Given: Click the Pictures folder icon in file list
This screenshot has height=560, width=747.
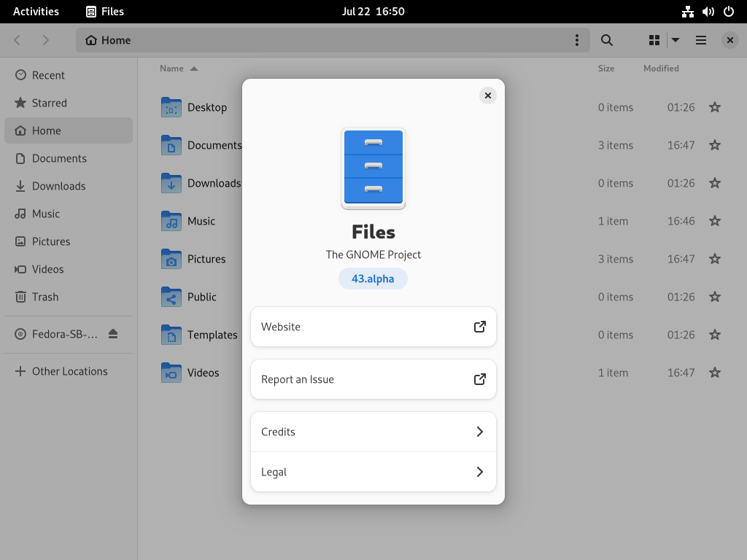Looking at the screenshot, I should [x=171, y=259].
